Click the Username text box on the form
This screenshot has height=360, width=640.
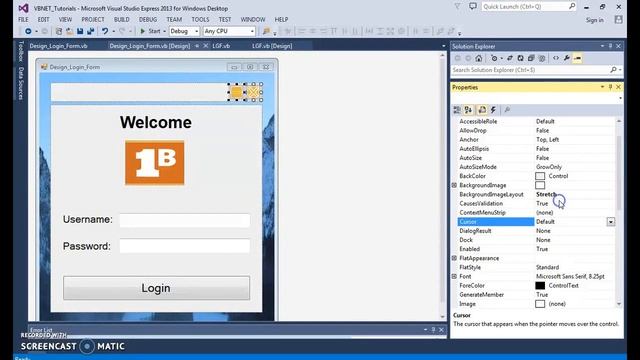pyautogui.click(x=184, y=220)
